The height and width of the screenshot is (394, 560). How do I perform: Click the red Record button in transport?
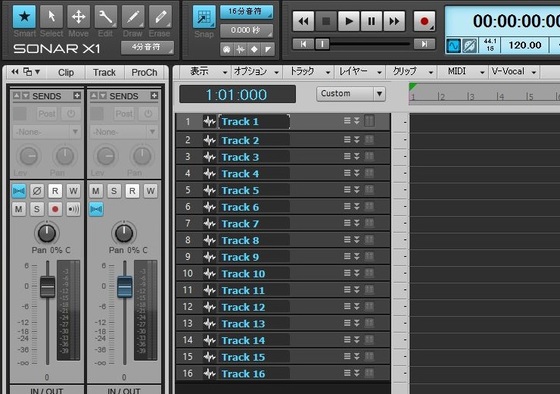pos(424,21)
